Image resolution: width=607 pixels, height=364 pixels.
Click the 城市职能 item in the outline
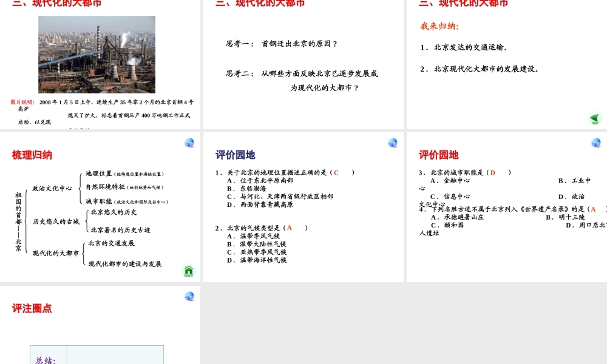[x=127, y=201]
